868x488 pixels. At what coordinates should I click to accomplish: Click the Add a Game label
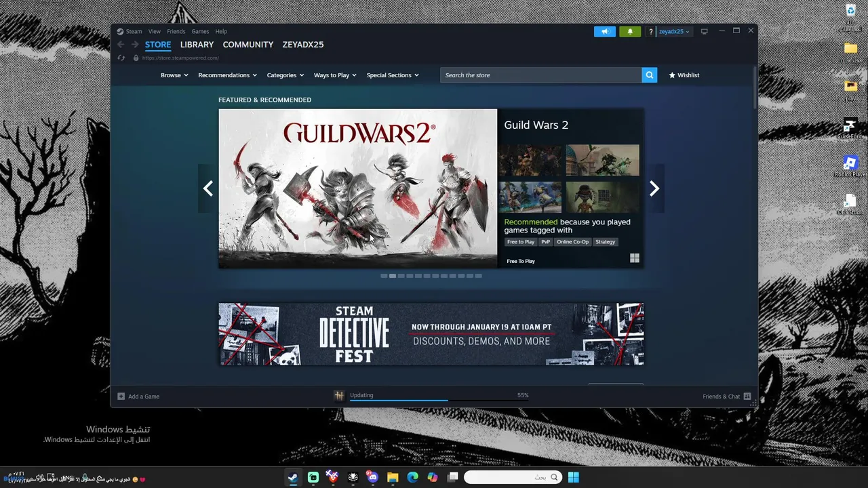pyautogui.click(x=144, y=396)
